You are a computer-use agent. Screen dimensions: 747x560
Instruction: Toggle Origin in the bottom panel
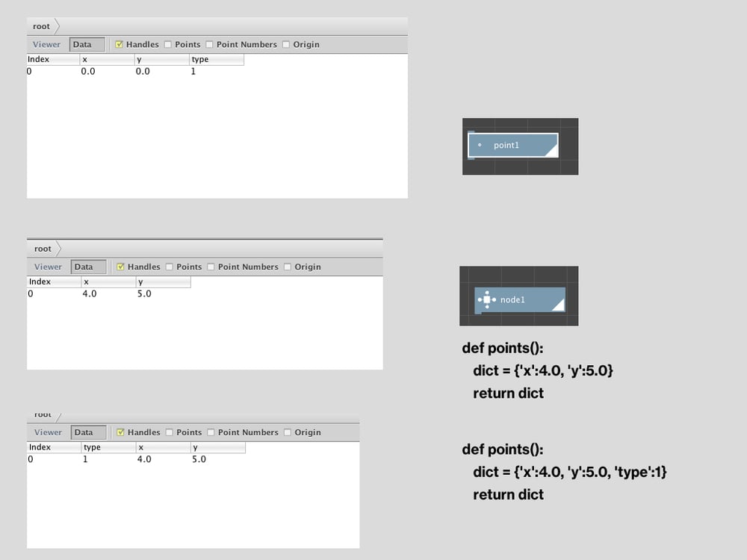288,432
